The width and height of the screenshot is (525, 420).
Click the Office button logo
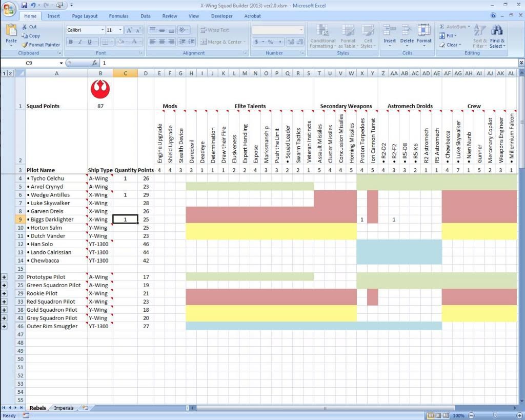click(x=9, y=9)
